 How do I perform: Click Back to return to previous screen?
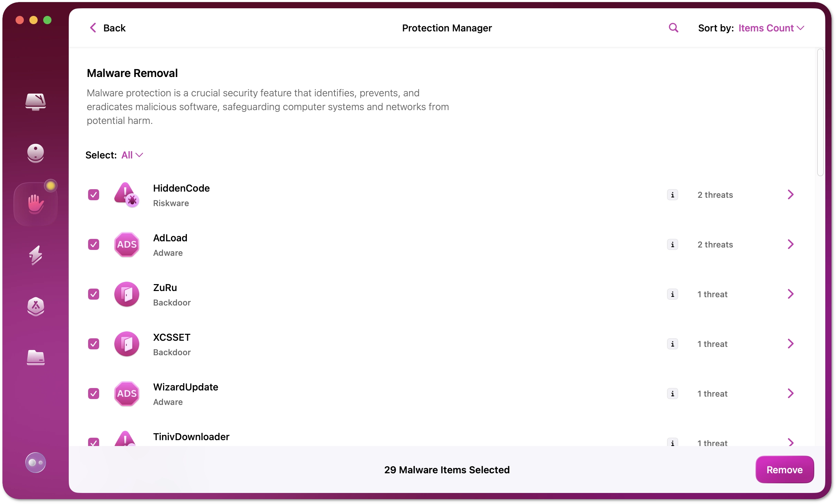coord(107,28)
